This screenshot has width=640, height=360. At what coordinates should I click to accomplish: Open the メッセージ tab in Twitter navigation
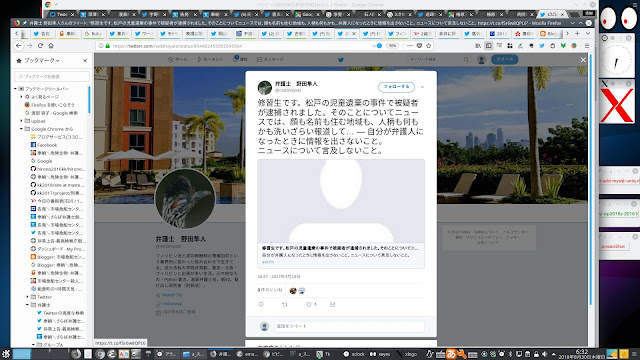point(270,60)
